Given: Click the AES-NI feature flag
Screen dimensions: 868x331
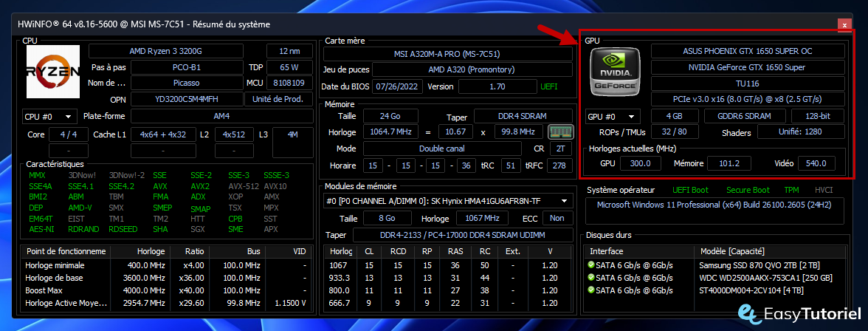Looking at the screenshot, I should click(x=41, y=229).
